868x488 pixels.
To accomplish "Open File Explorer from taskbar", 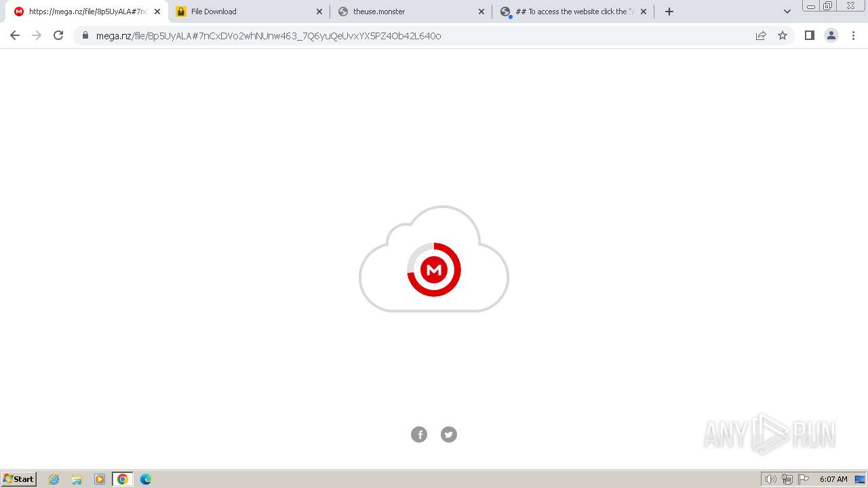I will pyautogui.click(x=77, y=479).
